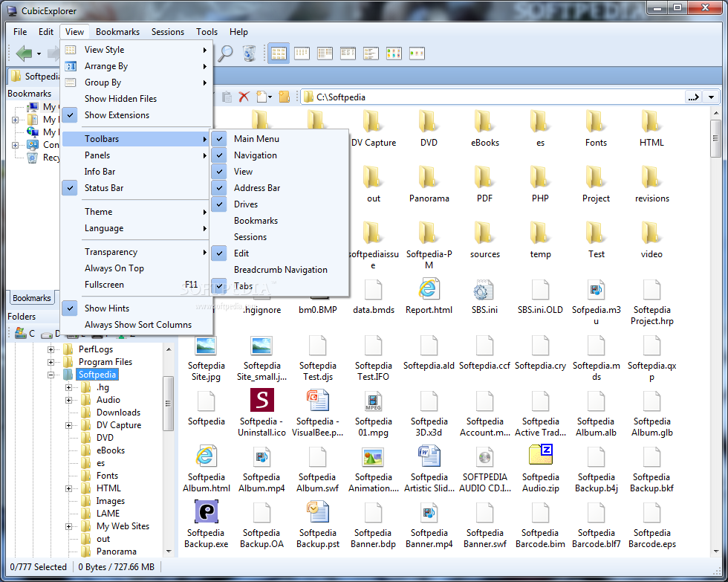Click the address bar go arrow button
The height and width of the screenshot is (582, 728).
(x=694, y=97)
